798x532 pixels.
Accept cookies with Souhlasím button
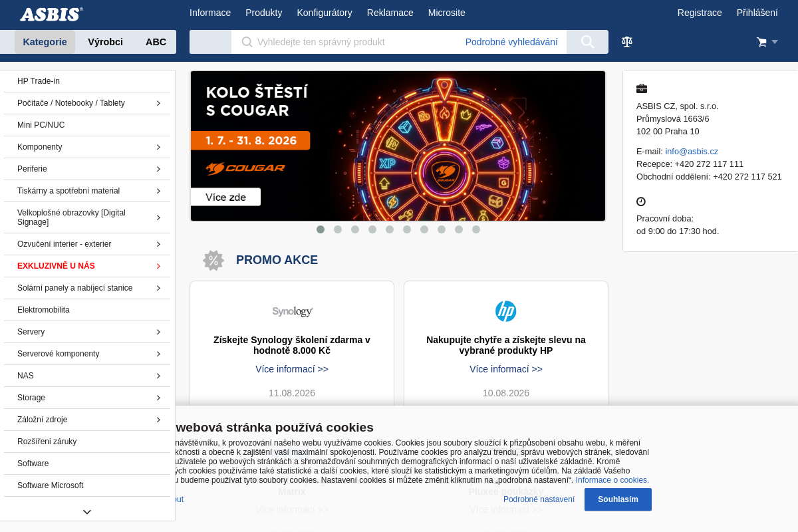tap(618, 499)
